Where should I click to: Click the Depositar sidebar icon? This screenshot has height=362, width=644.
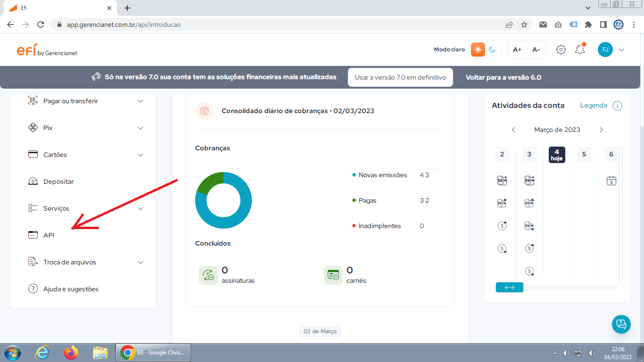pos(33,181)
